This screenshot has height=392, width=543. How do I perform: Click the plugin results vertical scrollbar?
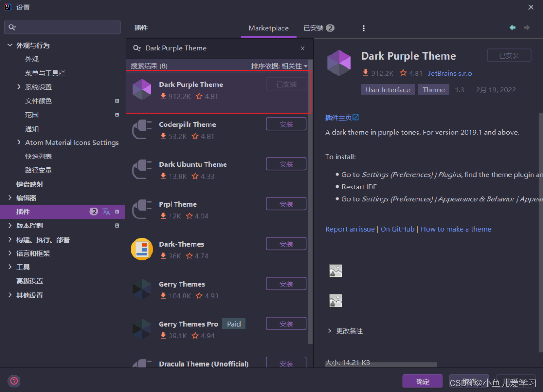coord(311,202)
